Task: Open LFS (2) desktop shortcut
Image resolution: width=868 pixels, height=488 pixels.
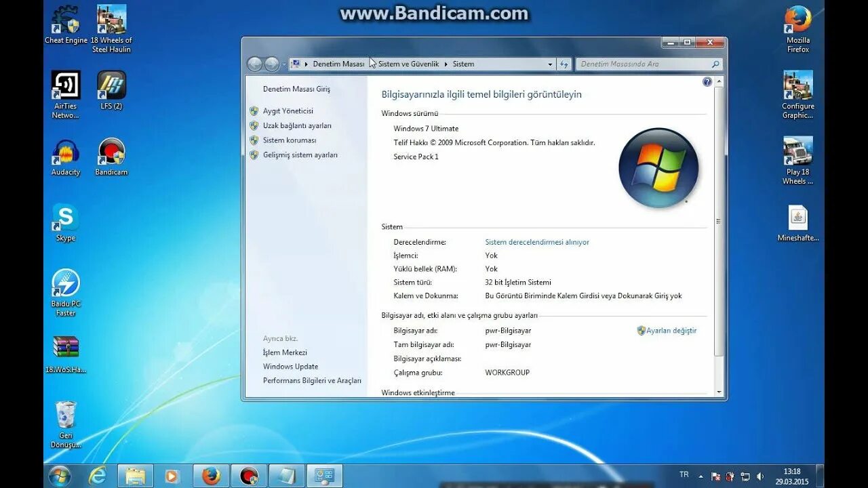Action: tap(111, 91)
